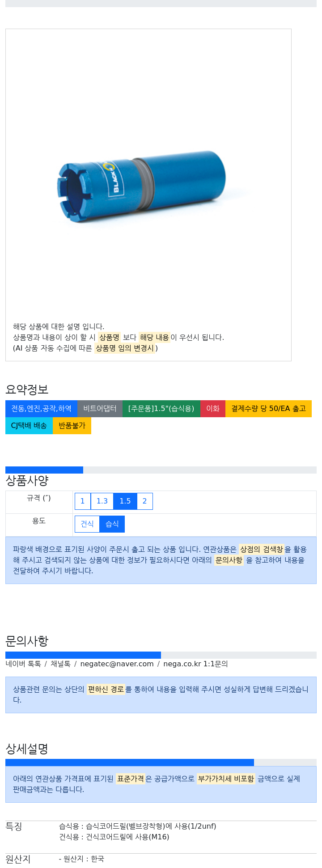322x868 pixels.
Task: Select size 1 in the 규격 options
Action: [x=82, y=501]
